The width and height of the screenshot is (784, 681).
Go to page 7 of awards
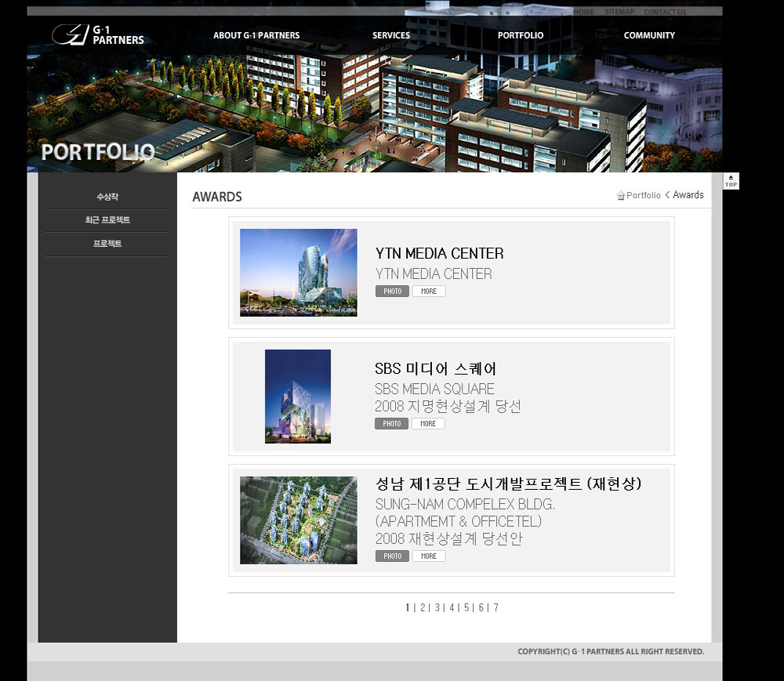496,607
